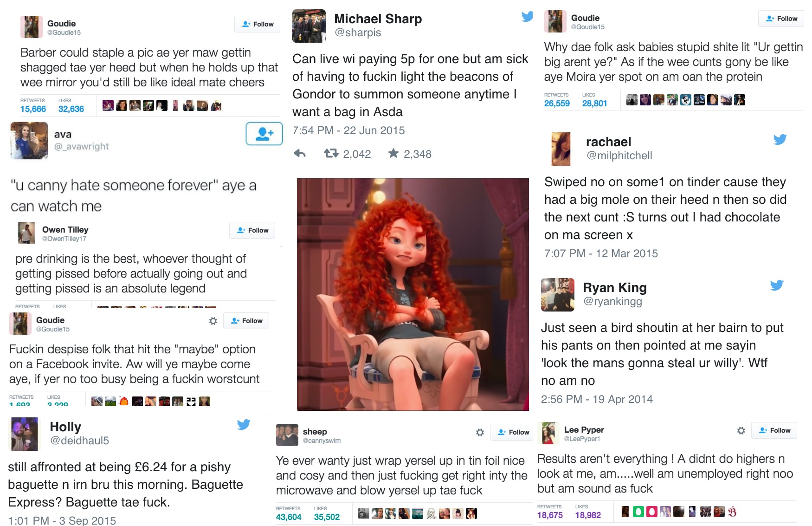Click the Twitter bird on Holly's tweet
Screen dimensions: 812x526
tap(244, 424)
